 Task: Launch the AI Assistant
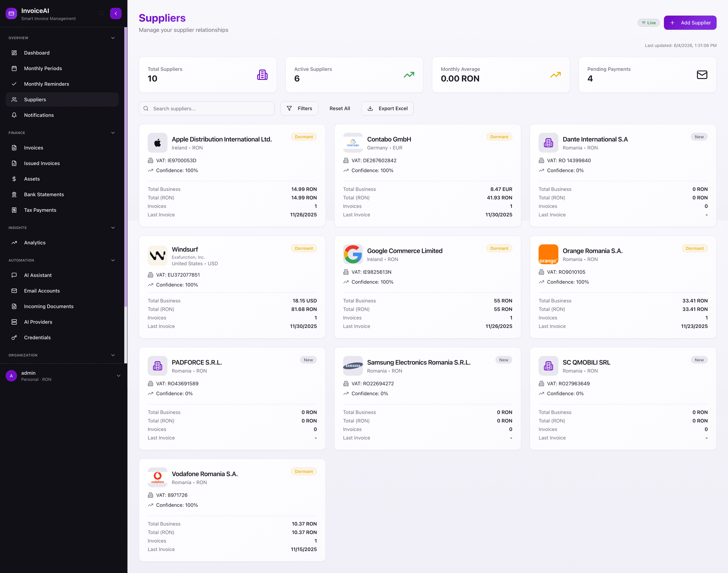point(62,275)
